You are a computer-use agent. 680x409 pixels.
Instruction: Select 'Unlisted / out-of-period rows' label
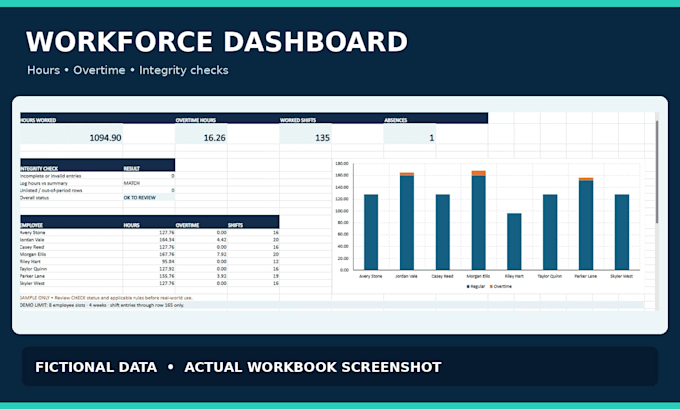click(x=51, y=190)
